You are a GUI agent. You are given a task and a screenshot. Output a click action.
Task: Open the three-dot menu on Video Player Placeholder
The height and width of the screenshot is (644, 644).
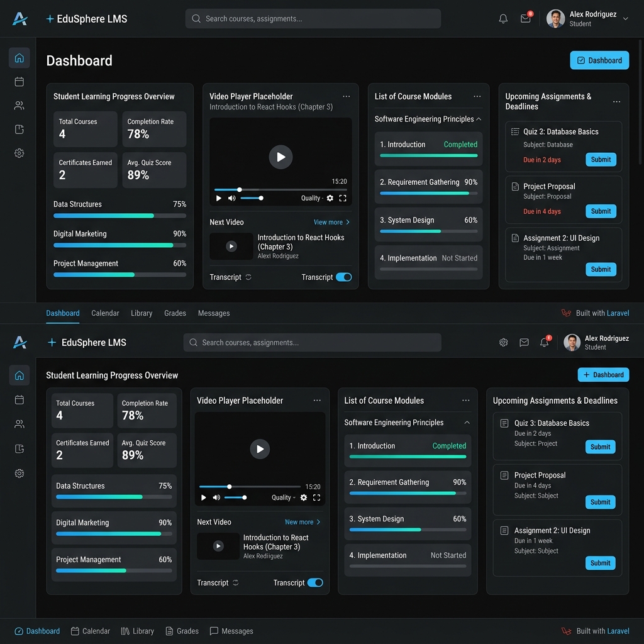click(347, 96)
